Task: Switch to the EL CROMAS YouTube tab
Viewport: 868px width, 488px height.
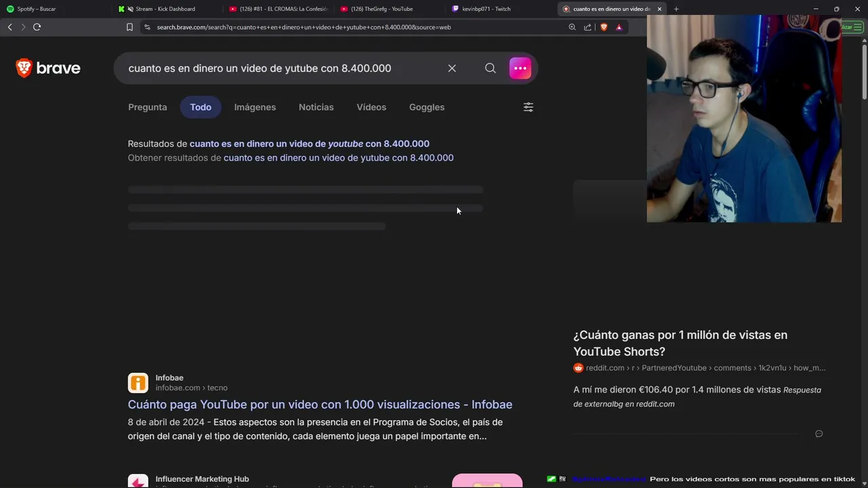Action: (279, 9)
